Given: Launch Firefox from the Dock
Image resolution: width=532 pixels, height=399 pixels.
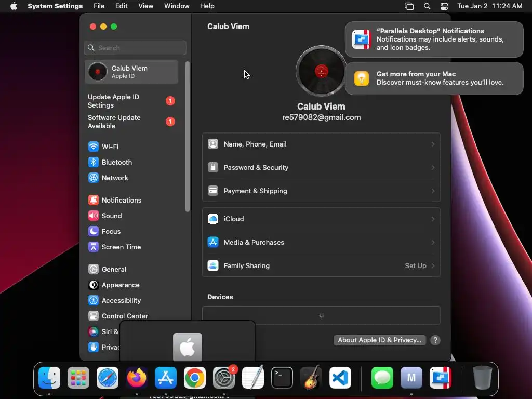Looking at the screenshot, I should coord(137,378).
